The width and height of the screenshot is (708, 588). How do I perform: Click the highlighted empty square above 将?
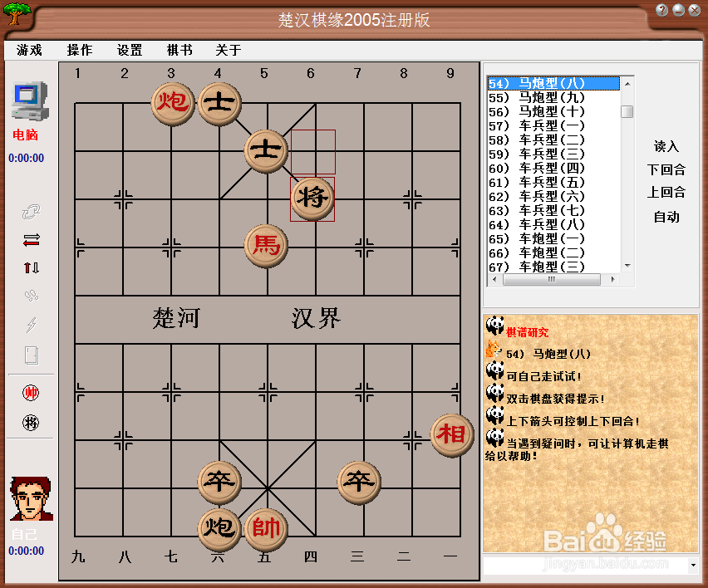tap(313, 152)
